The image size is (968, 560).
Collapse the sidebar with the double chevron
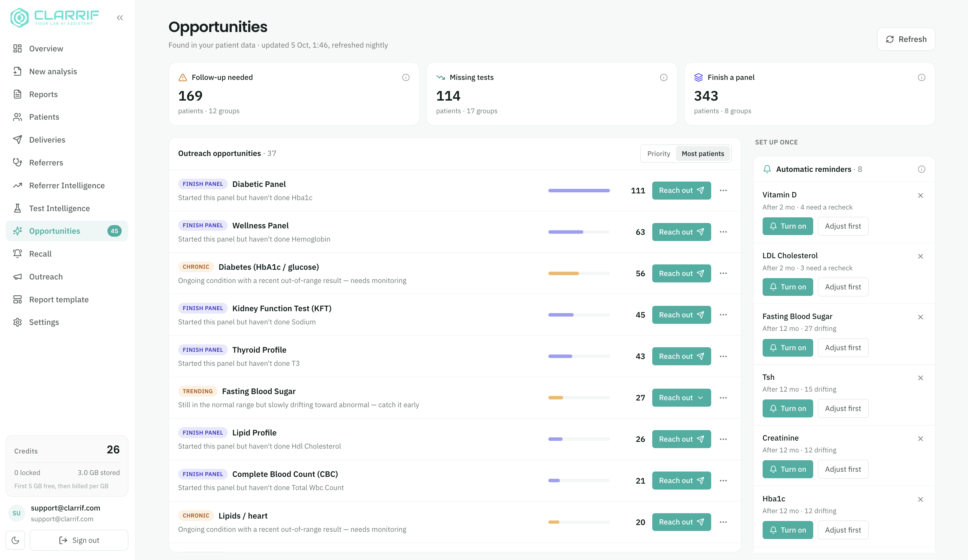(120, 18)
